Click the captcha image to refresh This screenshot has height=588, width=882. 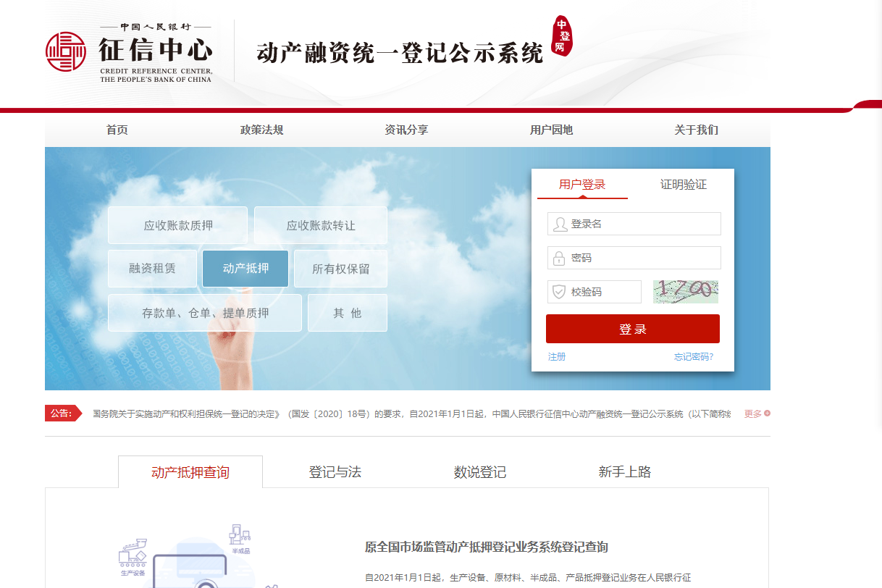pos(685,292)
